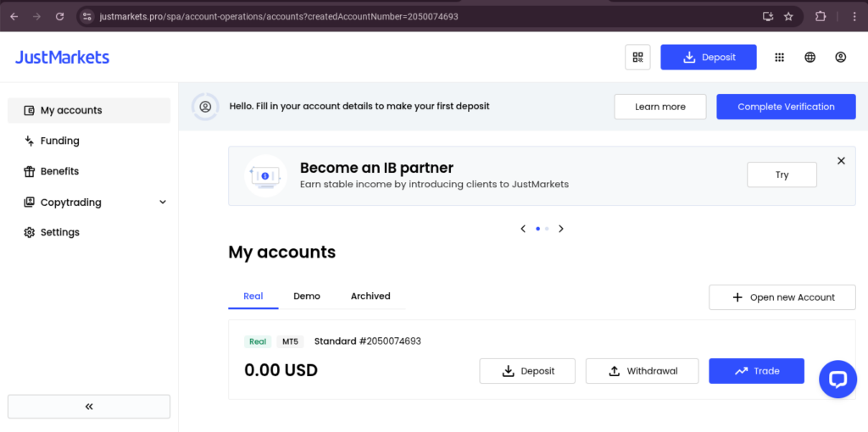Switch to the Real accounts tab

click(x=253, y=296)
